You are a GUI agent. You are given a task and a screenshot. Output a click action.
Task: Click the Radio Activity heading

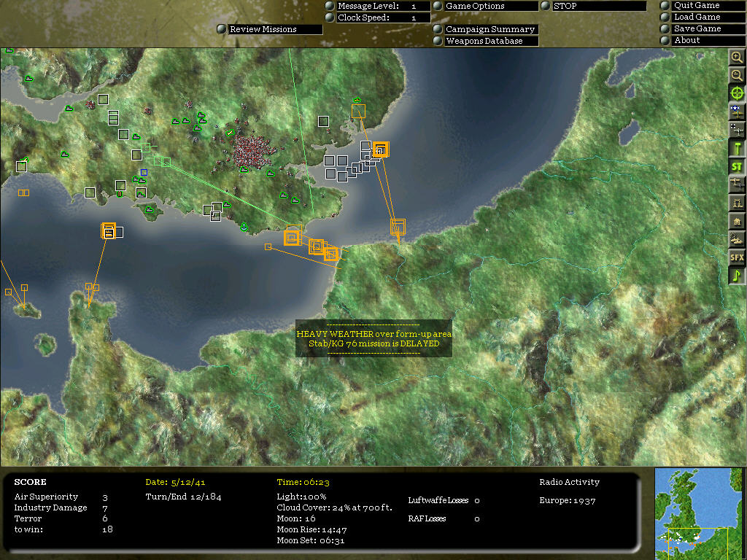(569, 483)
